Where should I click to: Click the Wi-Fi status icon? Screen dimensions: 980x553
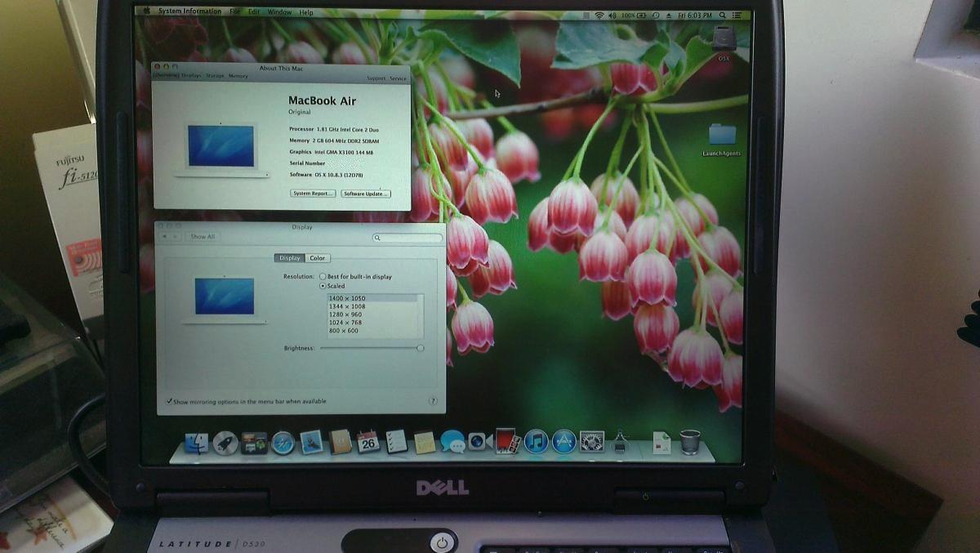(599, 16)
